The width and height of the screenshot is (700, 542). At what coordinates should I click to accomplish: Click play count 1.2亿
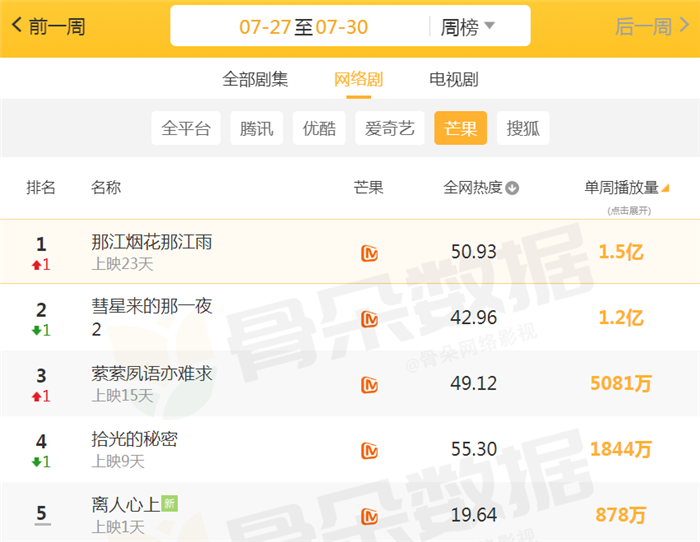[621, 318]
